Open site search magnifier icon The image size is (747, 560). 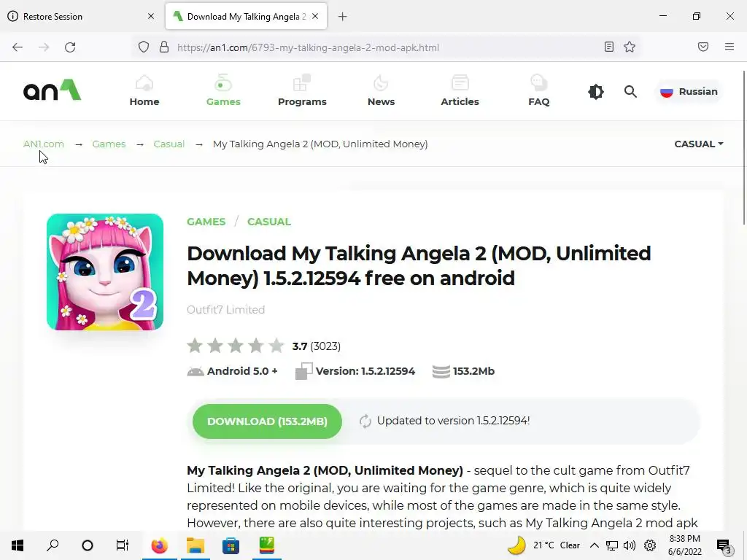630,91
